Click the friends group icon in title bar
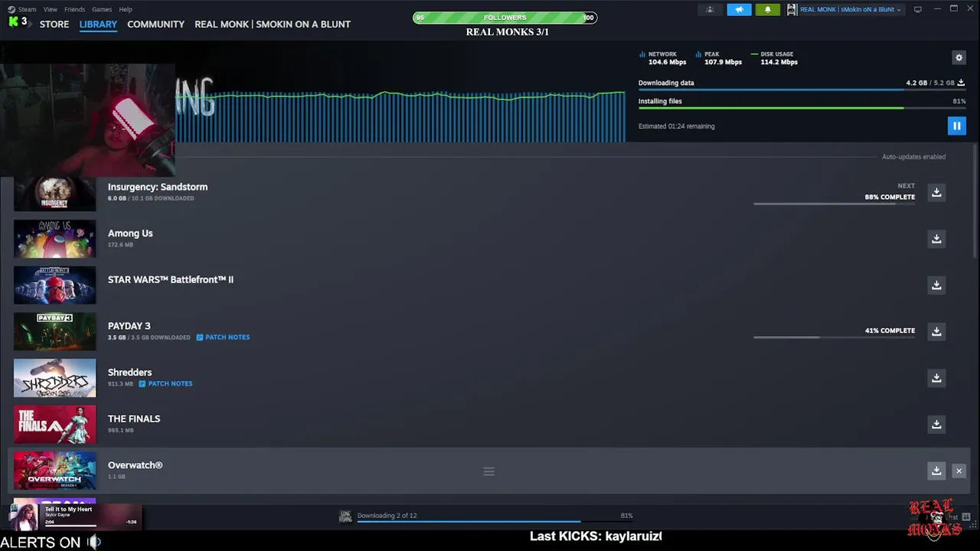The height and width of the screenshot is (551, 980). tap(710, 9)
